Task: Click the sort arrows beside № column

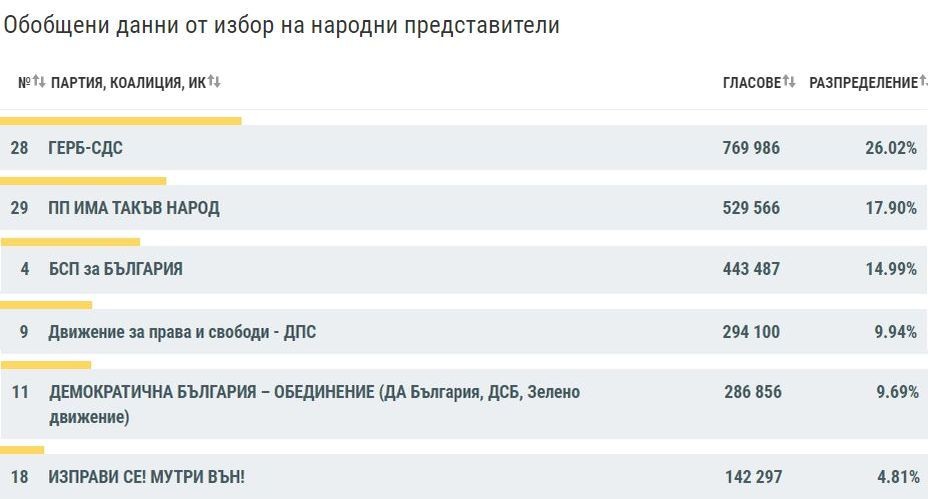Action: tap(39, 82)
